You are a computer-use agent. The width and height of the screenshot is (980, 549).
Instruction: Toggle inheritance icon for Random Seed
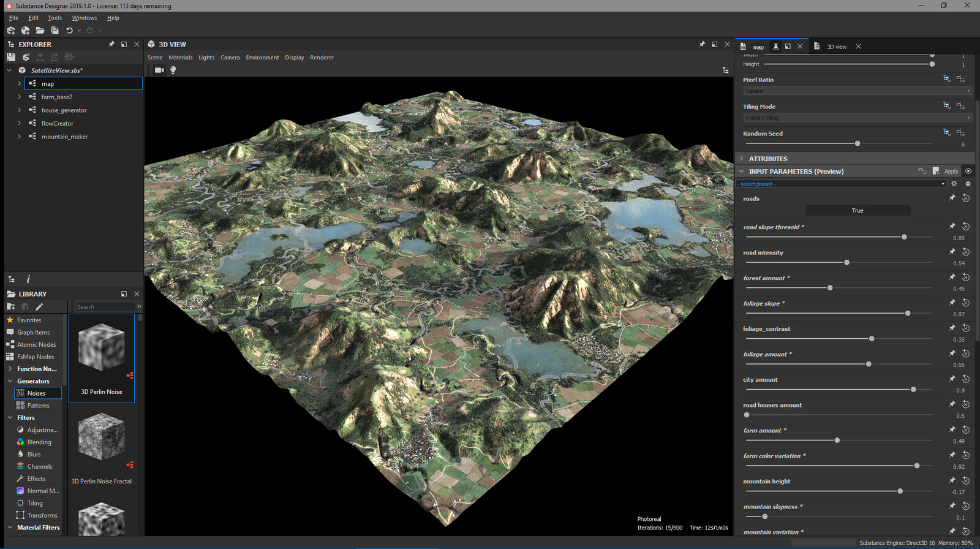click(x=947, y=132)
